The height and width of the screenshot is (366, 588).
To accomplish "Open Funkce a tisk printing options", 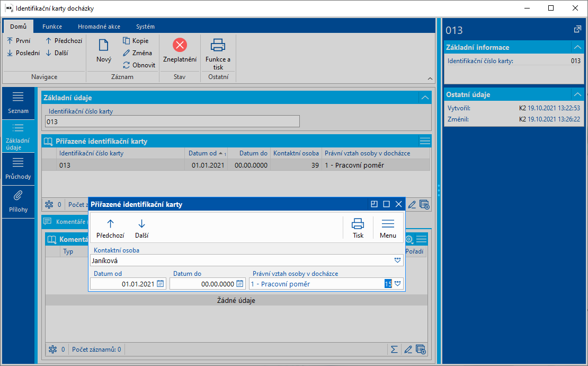I will [218, 55].
